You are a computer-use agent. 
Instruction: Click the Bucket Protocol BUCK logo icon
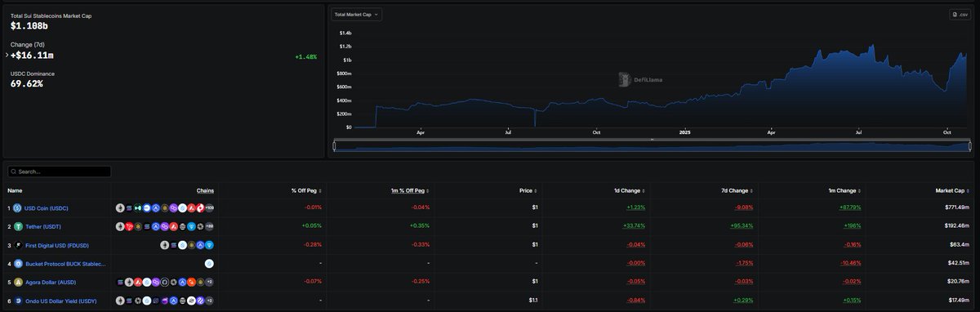pyautogui.click(x=17, y=264)
